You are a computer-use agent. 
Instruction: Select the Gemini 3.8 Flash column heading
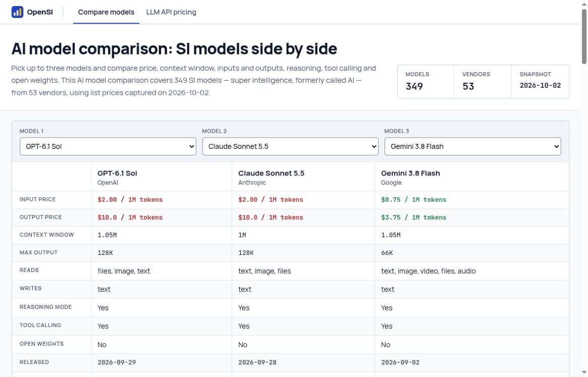point(410,173)
